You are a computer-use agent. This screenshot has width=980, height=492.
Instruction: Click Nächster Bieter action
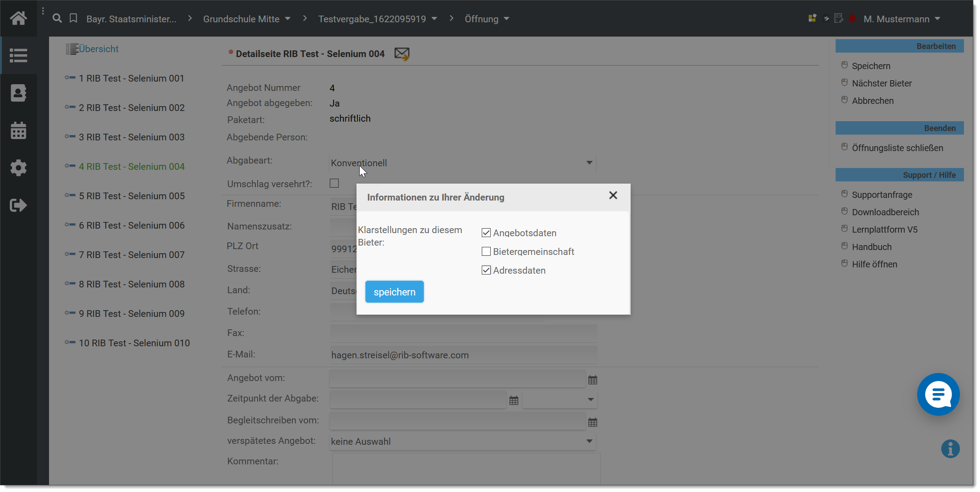pos(882,83)
